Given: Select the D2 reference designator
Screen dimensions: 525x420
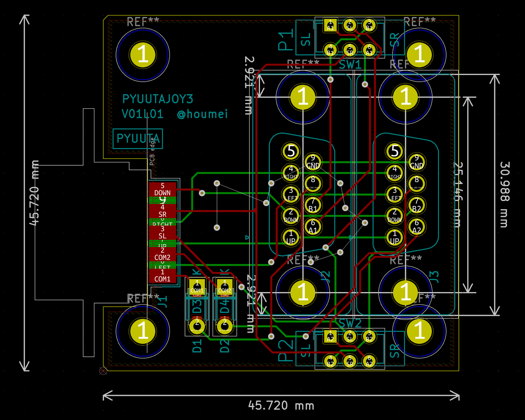Looking at the screenshot, I should [225, 346].
